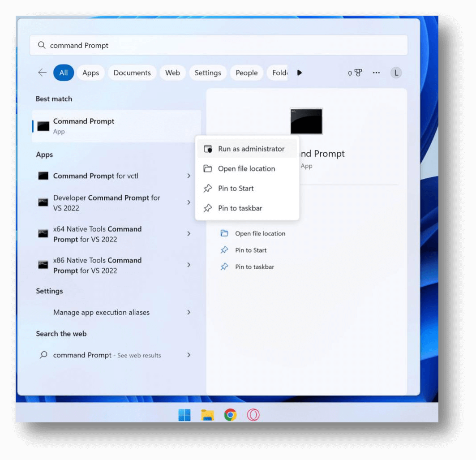This screenshot has height=460, width=476.
Task: Open Microsoft Rewards via the trophy icon
Action: [x=359, y=73]
